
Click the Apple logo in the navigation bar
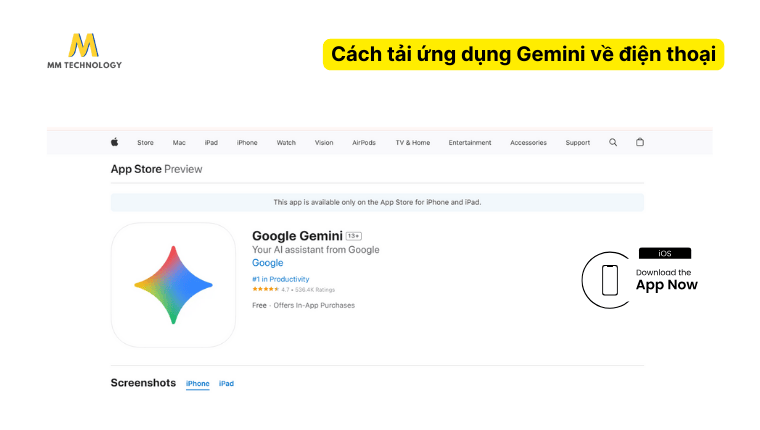pyautogui.click(x=114, y=142)
